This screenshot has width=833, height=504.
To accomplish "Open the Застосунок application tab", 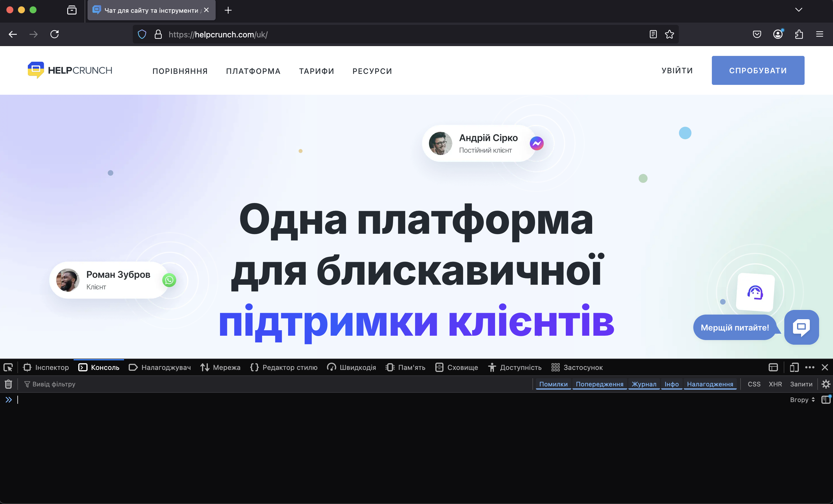I will pyautogui.click(x=577, y=367).
